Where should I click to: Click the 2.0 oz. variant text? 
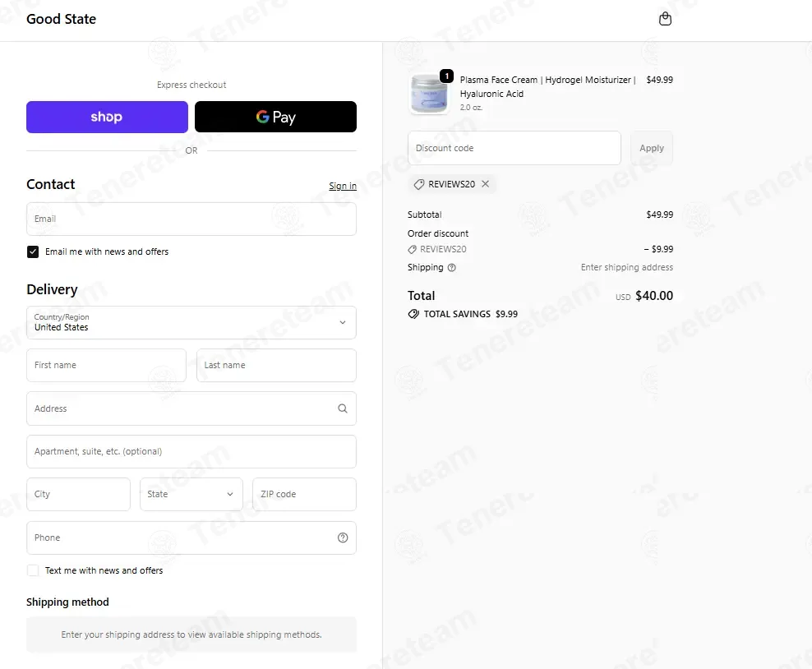(471, 107)
